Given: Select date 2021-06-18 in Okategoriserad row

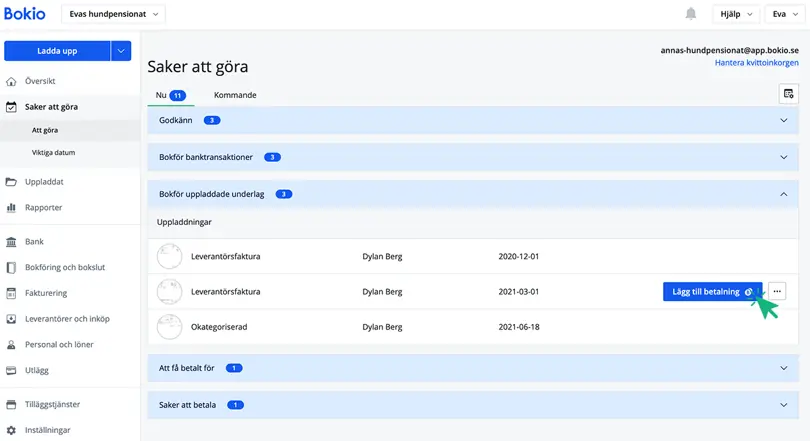Looking at the screenshot, I should (x=519, y=327).
